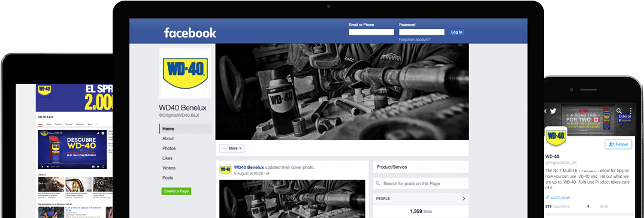Click globe privacy icon beside post timestamp

[x=268, y=174]
